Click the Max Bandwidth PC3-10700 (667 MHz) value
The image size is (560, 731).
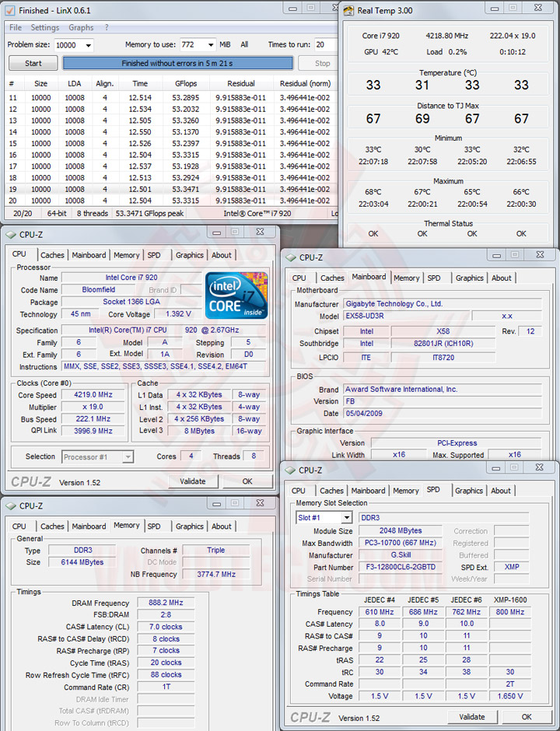coord(401,543)
